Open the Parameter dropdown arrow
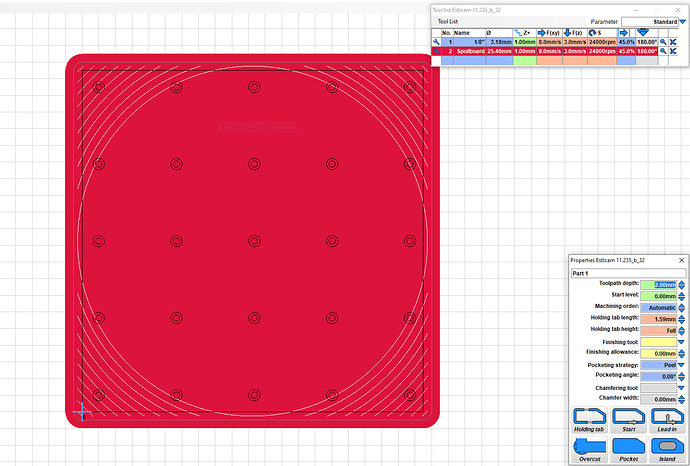 point(683,22)
